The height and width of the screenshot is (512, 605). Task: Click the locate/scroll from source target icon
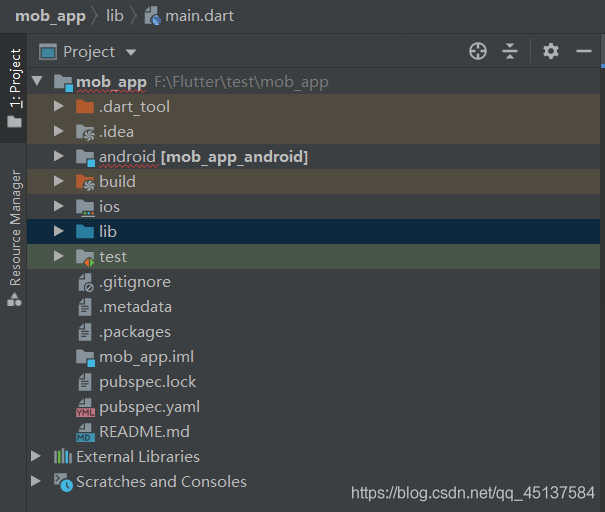click(x=478, y=51)
